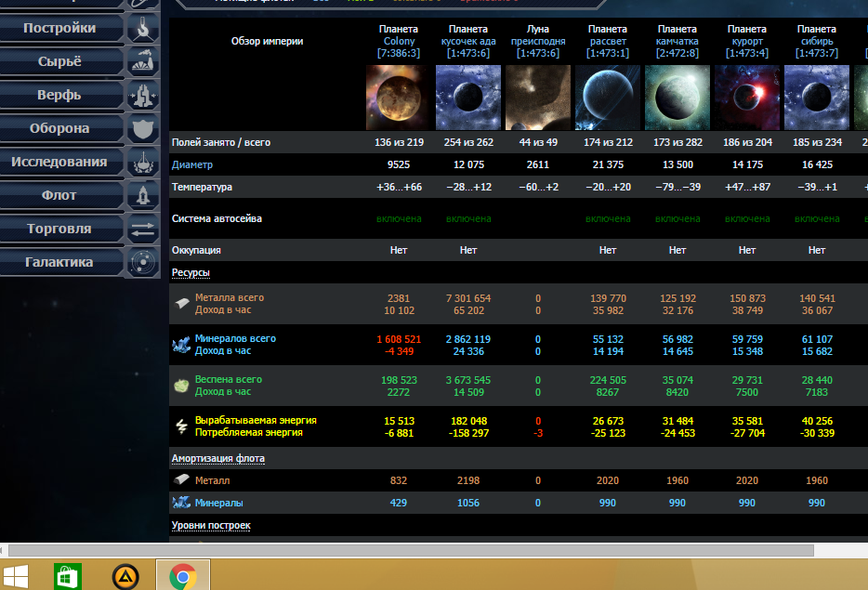Screen dimensions: 868x590
Task: Open the Windows Store taskbar icon
Action: click(x=68, y=576)
